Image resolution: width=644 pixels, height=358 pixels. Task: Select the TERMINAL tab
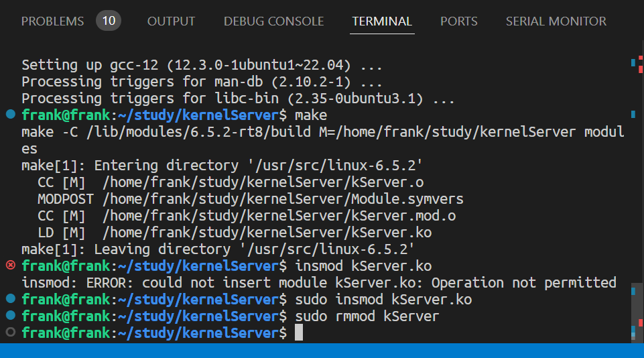click(383, 21)
